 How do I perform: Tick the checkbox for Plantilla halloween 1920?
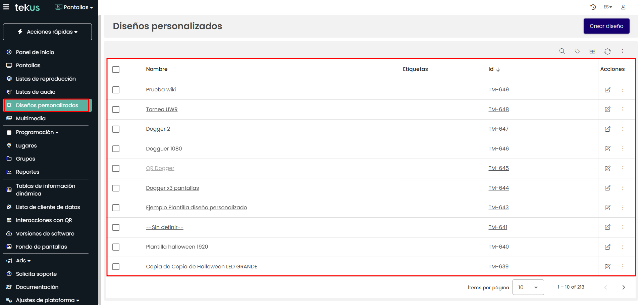click(x=116, y=247)
